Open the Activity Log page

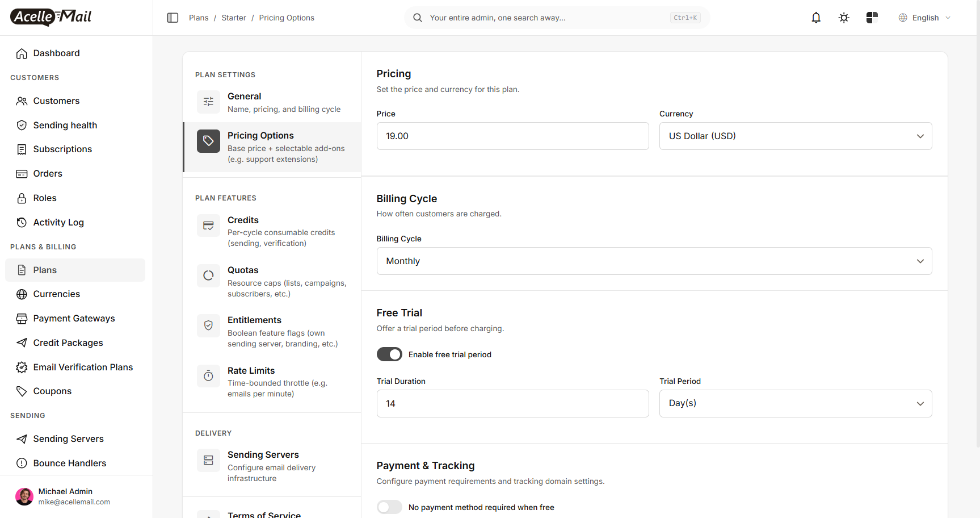(x=75, y=223)
